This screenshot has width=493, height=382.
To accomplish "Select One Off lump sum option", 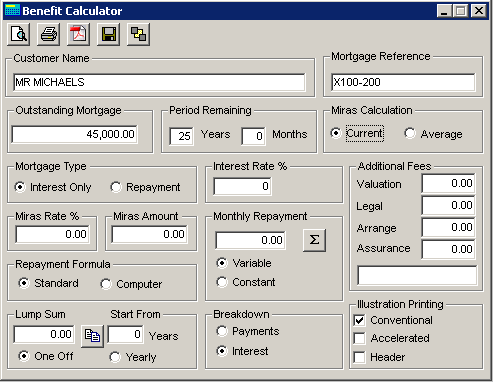I will pyautogui.click(x=46, y=356).
